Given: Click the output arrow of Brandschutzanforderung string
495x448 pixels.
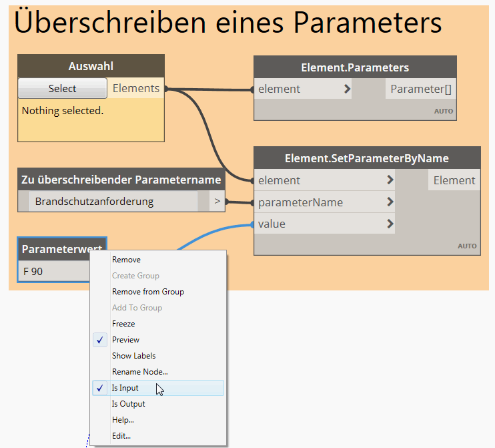Looking at the screenshot, I should (x=217, y=201).
